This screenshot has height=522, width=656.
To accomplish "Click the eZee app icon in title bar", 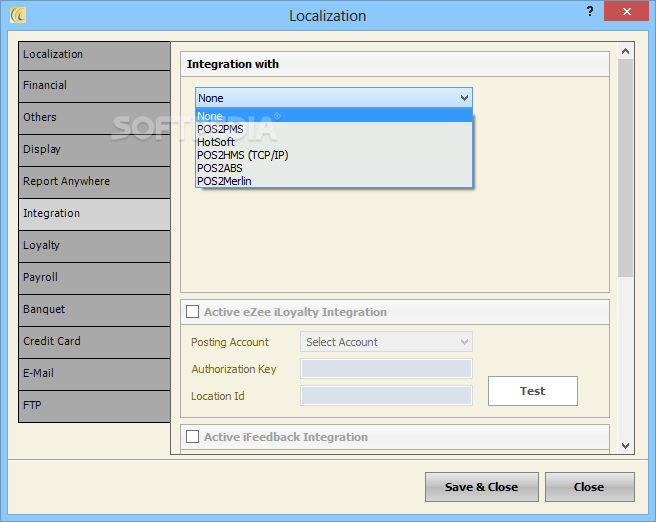I will pos(18,15).
